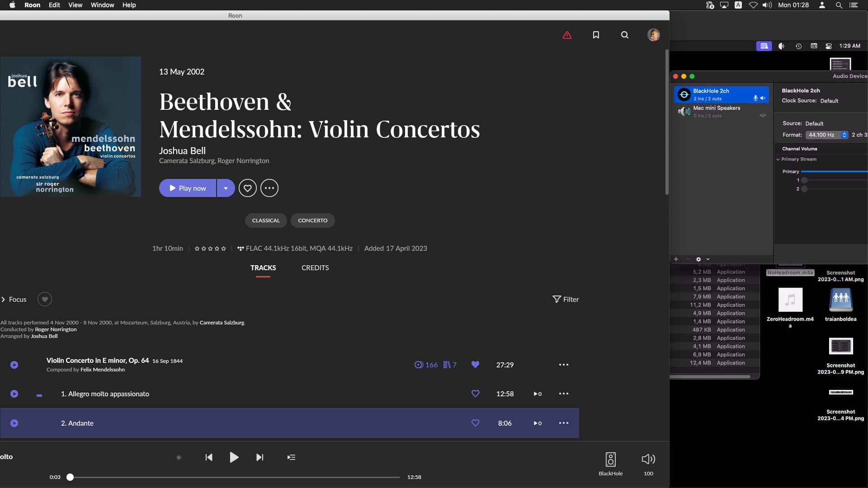
Task: Play track Allegro molto appassionato
Action: click(14, 394)
